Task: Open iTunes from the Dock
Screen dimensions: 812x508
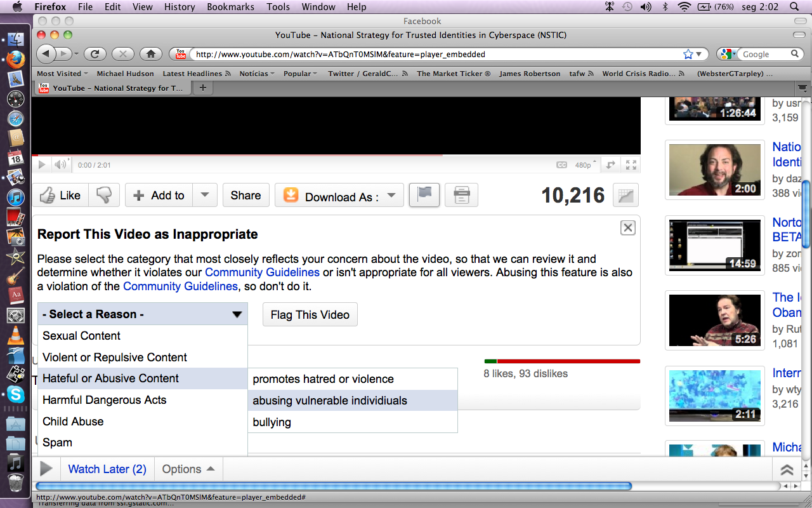Action: click(16, 197)
